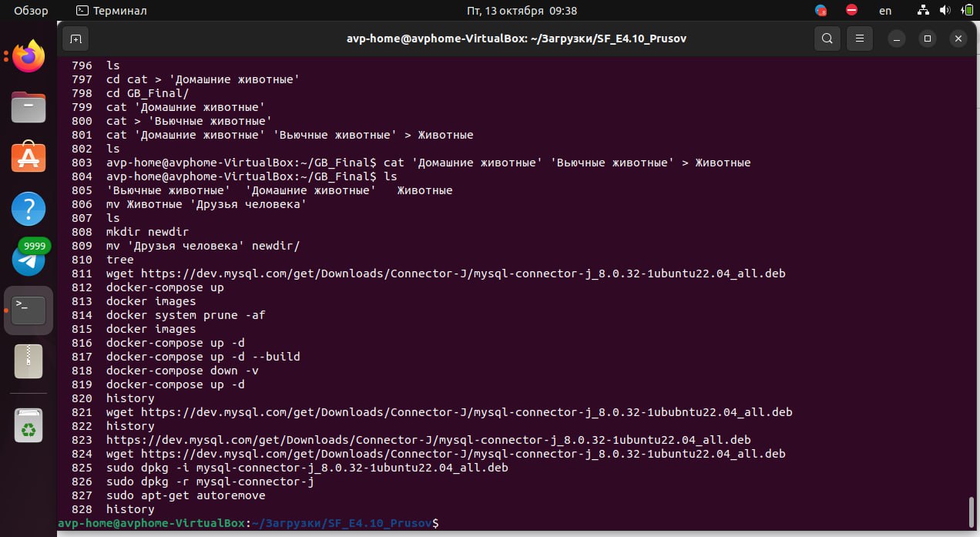The height and width of the screenshot is (537, 980).
Task: Open the calendar from date and time
Action: [x=522, y=11]
